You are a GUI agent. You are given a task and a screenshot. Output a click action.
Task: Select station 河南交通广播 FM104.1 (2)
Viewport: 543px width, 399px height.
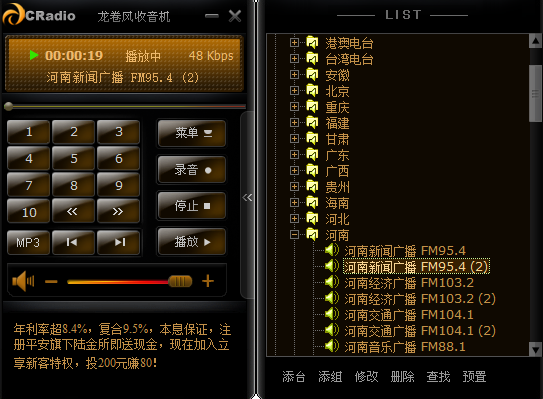[x=420, y=330]
